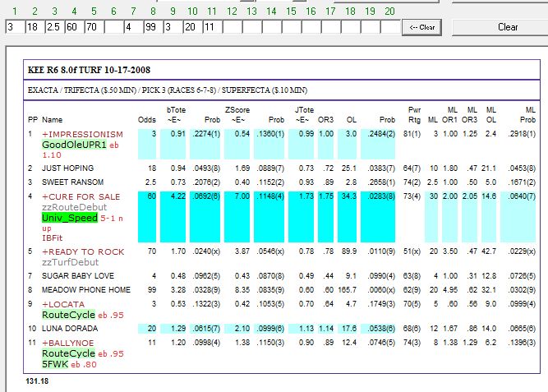Click the EXACTA / TRIFECTA wager types line
The height and width of the screenshot is (392, 548).
tap(168, 90)
